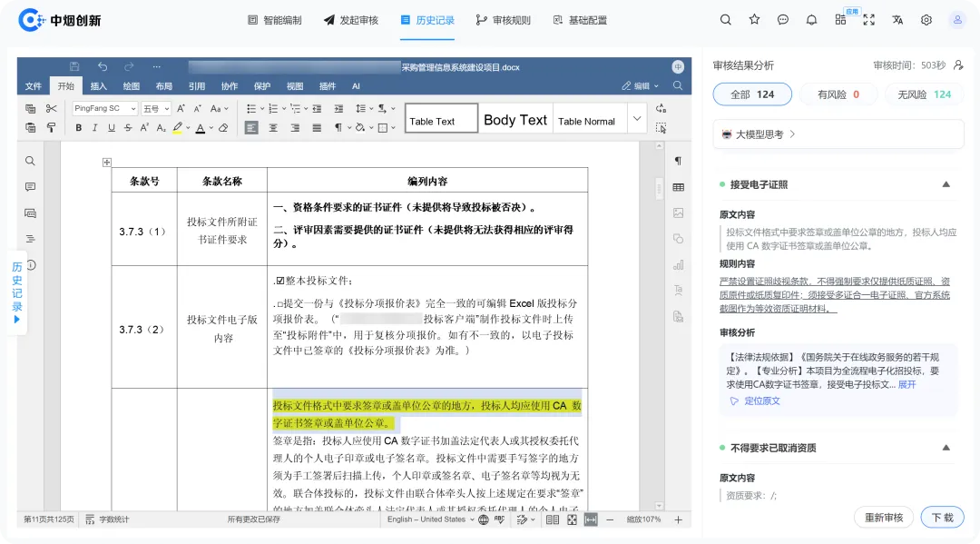Screen dimensions: 980x544
Task: Open the 文件 menu
Action: (x=34, y=86)
